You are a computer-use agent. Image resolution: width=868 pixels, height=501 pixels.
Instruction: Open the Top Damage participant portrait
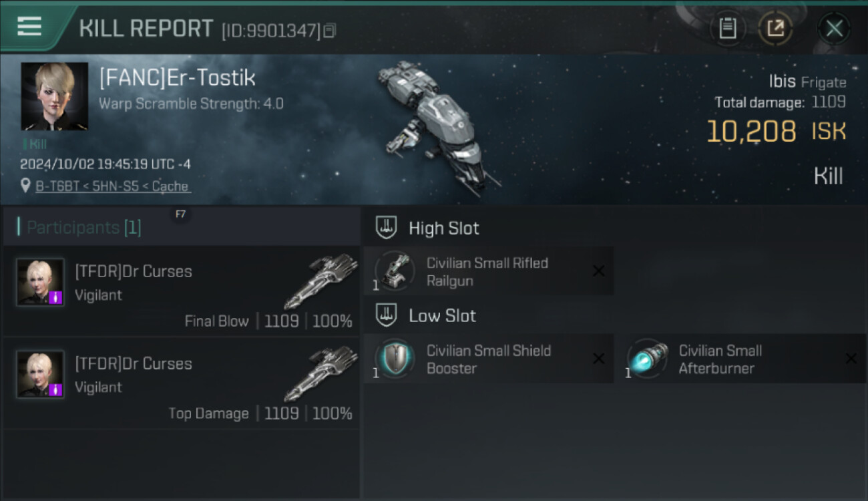[x=40, y=374]
